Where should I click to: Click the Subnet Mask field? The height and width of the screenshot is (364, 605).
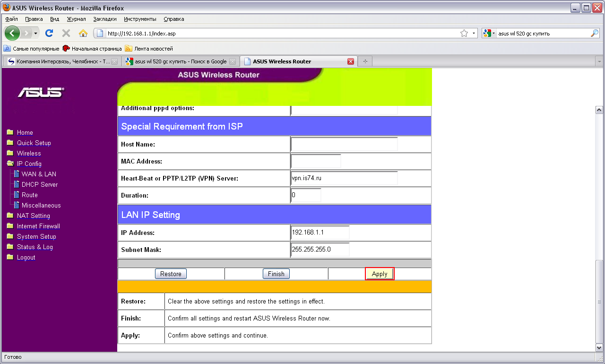(x=320, y=250)
